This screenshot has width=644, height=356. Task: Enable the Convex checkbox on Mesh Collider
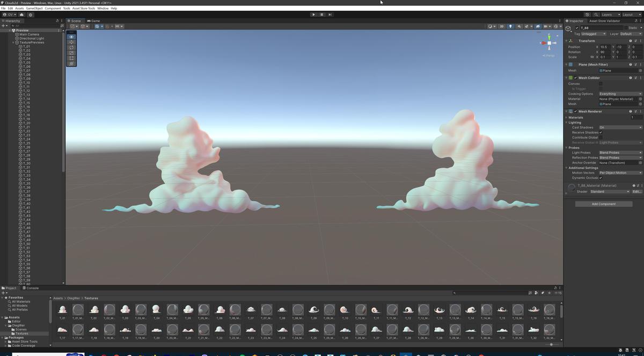(x=601, y=83)
